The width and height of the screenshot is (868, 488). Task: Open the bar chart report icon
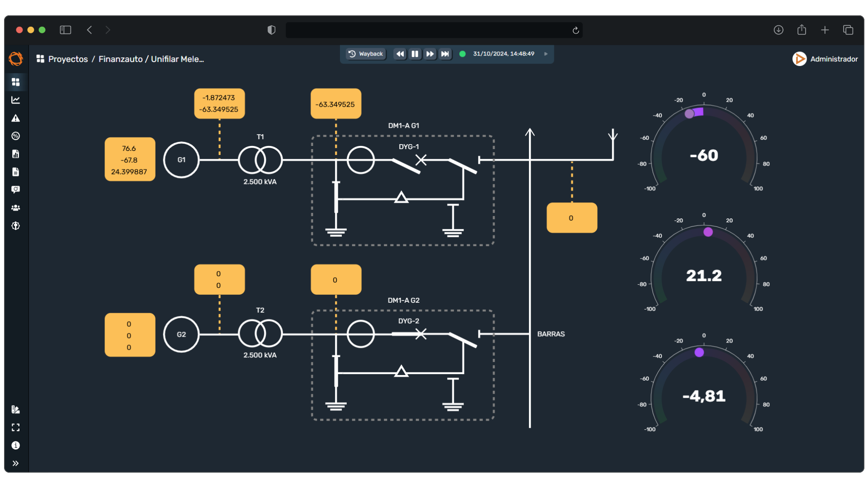(x=16, y=154)
